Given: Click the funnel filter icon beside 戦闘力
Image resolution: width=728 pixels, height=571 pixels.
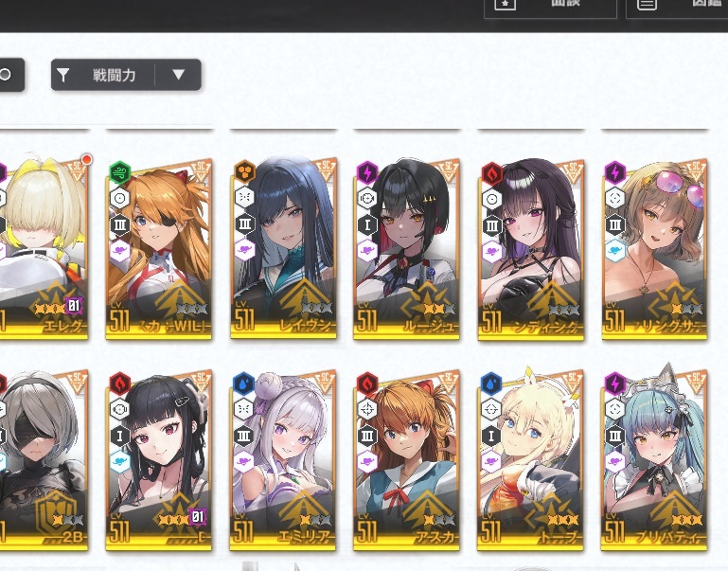Looking at the screenshot, I should 63,75.
